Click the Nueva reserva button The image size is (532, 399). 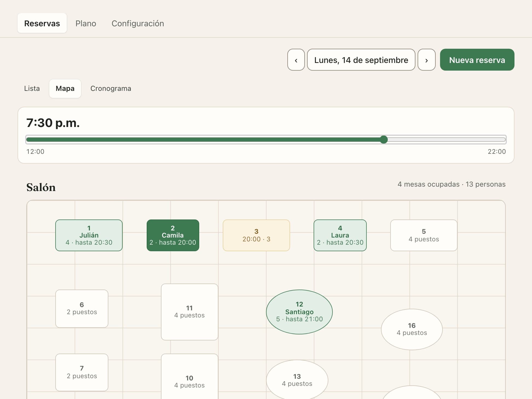coord(477,60)
